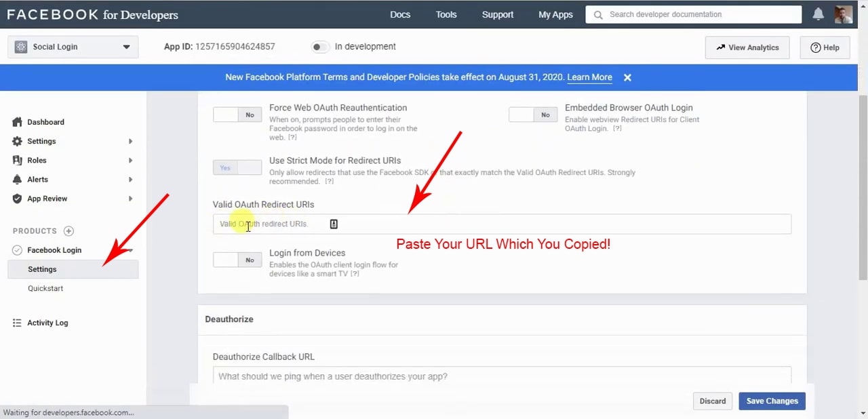Toggle Embedded Browser OAuth Login
The image size is (868, 419).
(x=533, y=115)
